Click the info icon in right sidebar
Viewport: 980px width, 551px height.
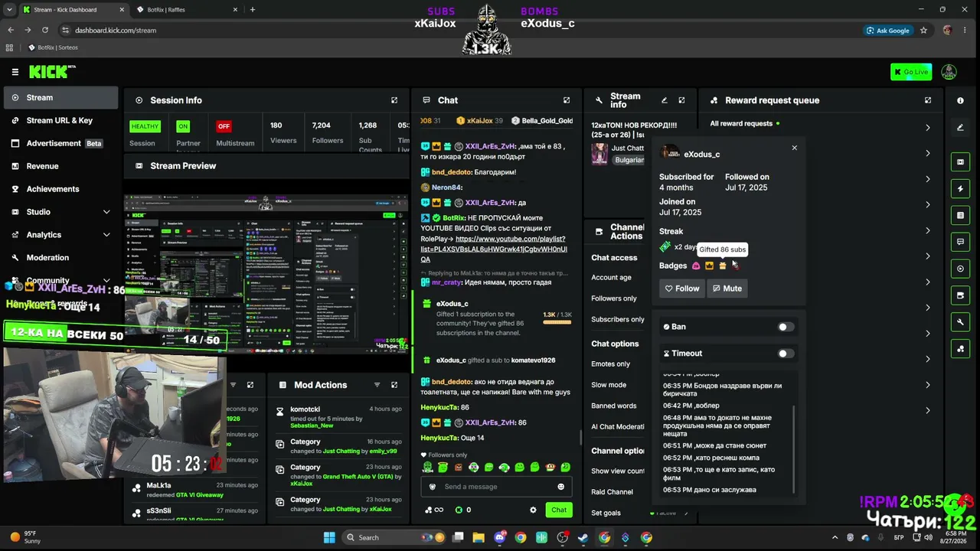[960, 100]
